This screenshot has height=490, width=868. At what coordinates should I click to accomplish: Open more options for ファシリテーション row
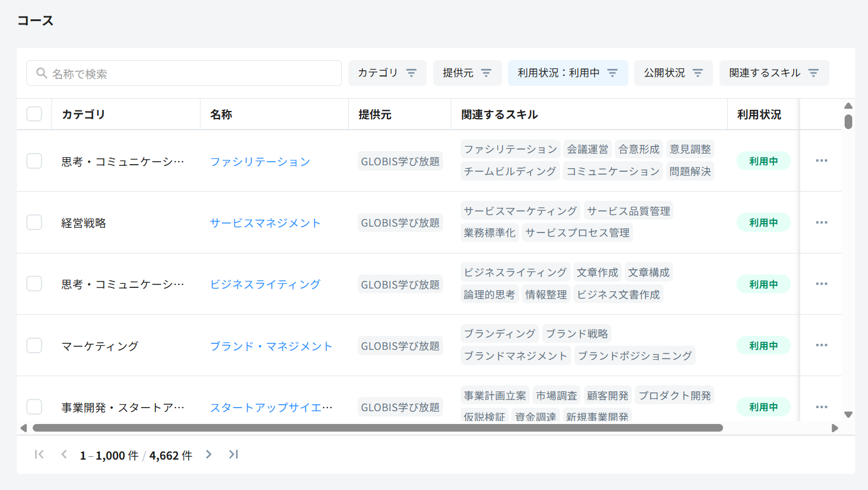[x=821, y=161]
